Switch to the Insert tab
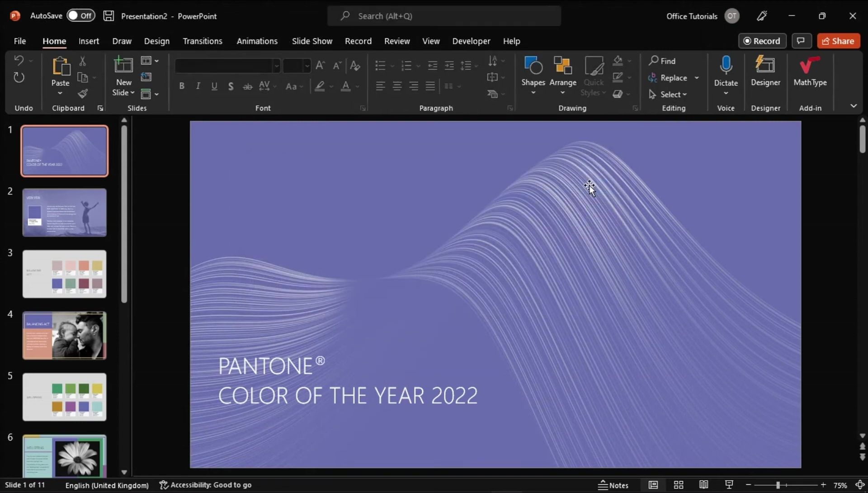Viewport: 868px width, 493px height. [x=89, y=41]
